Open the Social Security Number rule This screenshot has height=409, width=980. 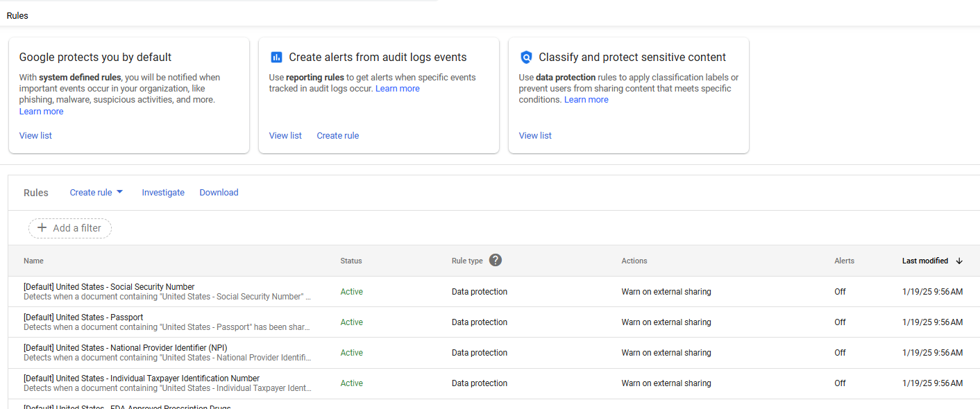point(109,287)
